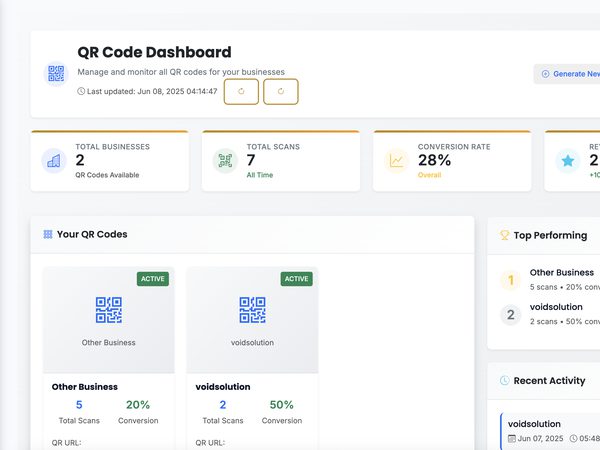Select rank 2 voidsolution in Top Performing

pos(550,314)
